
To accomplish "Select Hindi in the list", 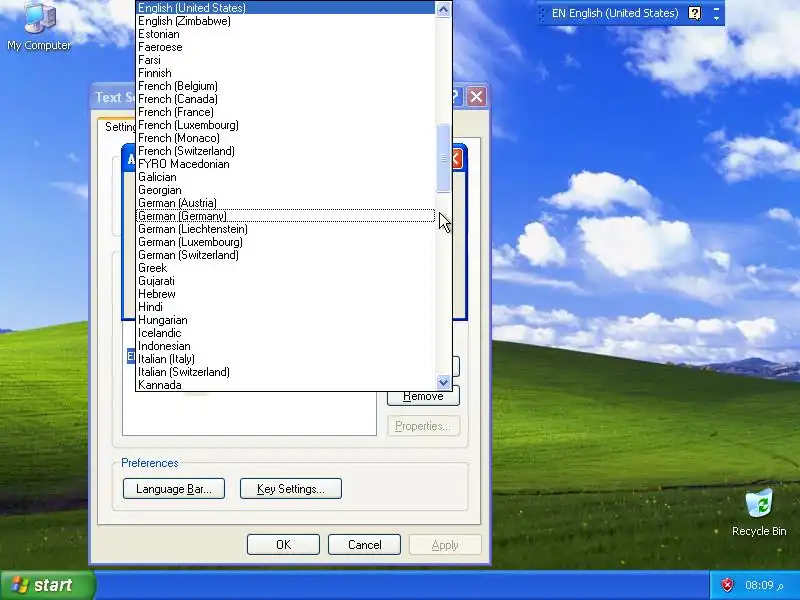I will click(286, 307).
